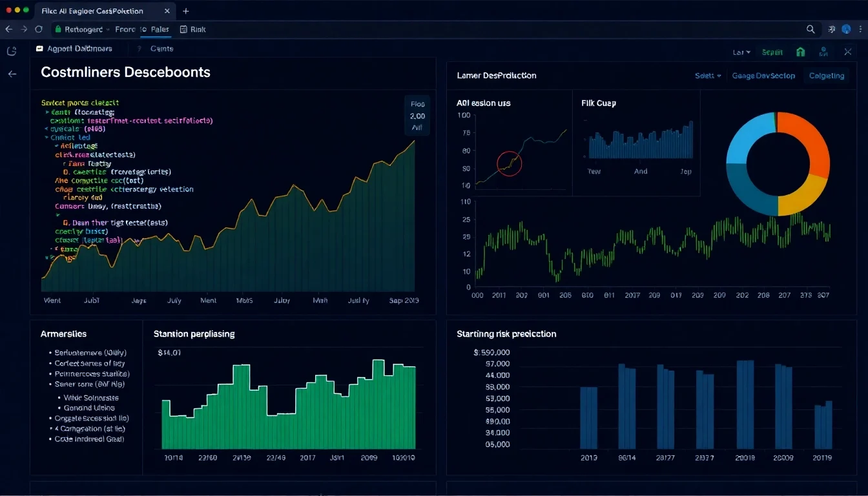
Task: Open the Rink item in address bar
Action: coord(198,29)
